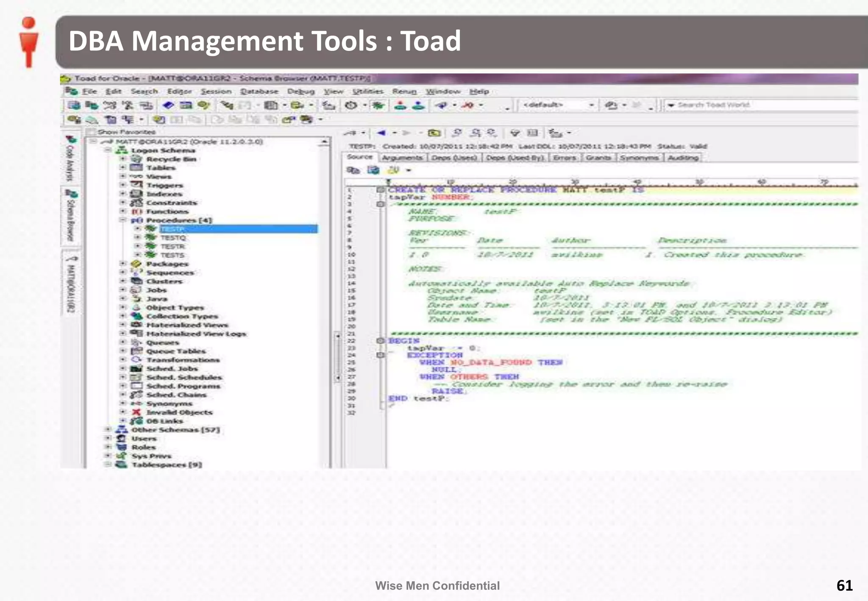Open the Database menu
Screen dimensions: 868x601
259,91
